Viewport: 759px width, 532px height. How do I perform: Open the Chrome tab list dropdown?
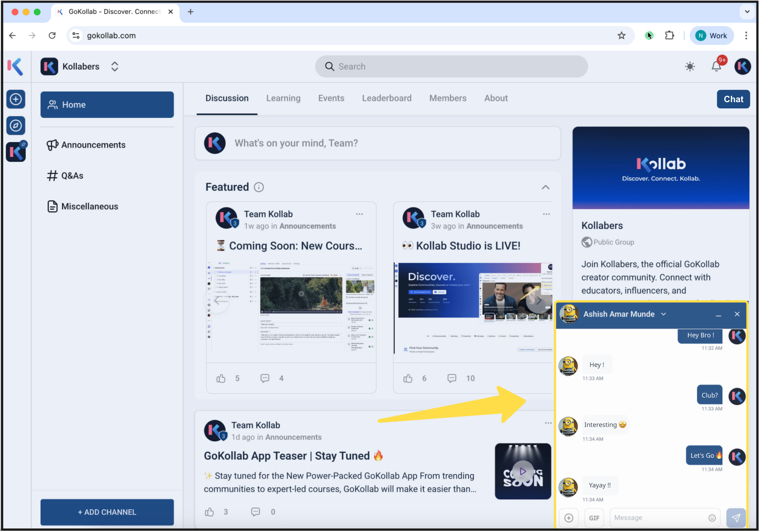tap(747, 12)
